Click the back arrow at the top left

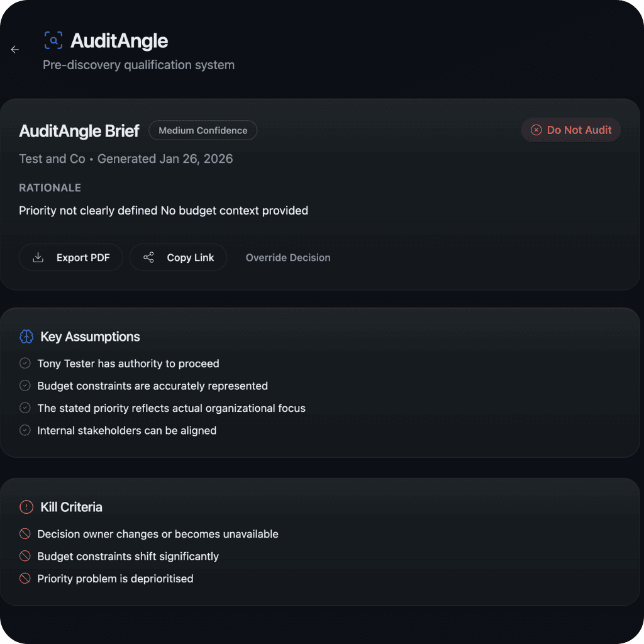pos(14,49)
